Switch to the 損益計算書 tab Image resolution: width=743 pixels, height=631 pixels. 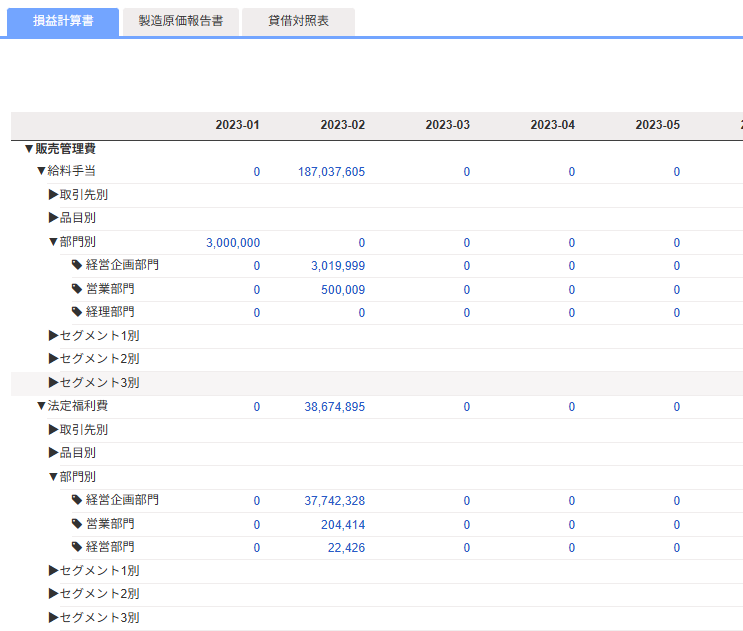(63, 21)
